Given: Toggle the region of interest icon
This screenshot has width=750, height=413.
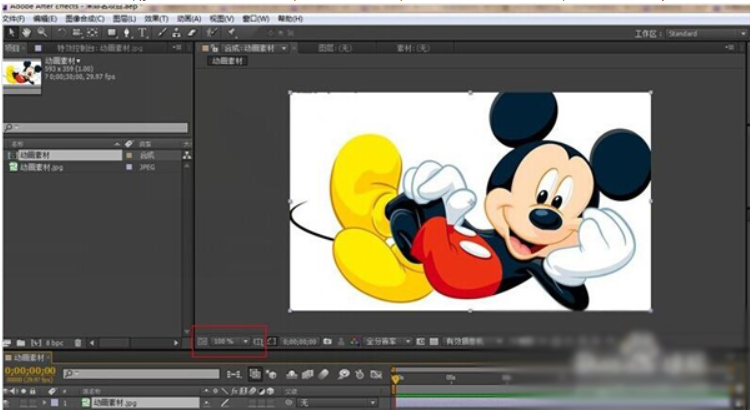Looking at the screenshot, I should [420, 341].
